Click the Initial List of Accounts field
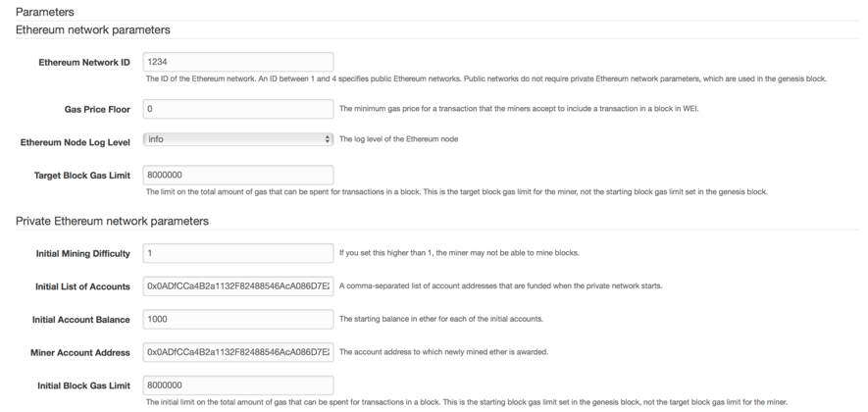The width and height of the screenshot is (868, 412). tap(238, 286)
